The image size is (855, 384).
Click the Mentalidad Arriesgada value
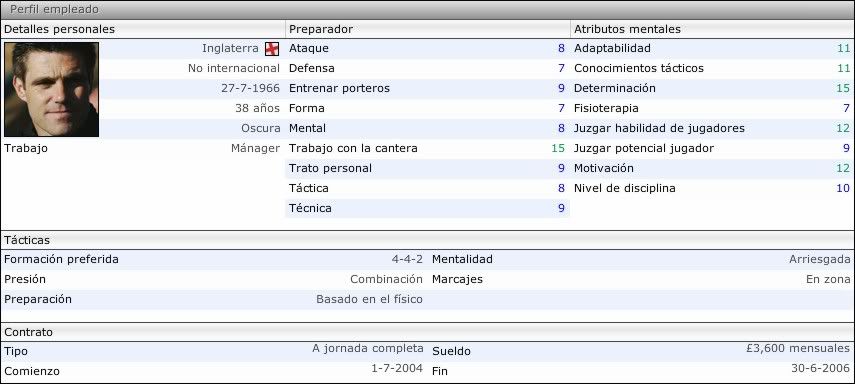[x=820, y=259]
